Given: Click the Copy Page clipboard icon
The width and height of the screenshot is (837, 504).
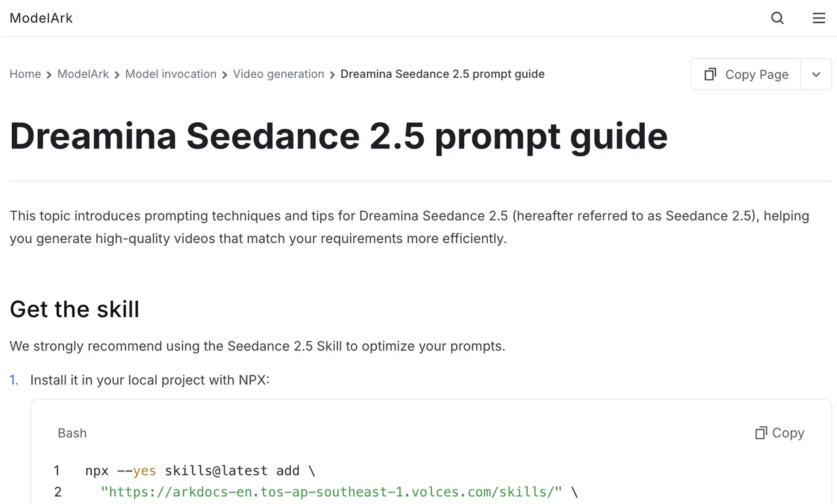Looking at the screenshot, I should tap(710, 75).
